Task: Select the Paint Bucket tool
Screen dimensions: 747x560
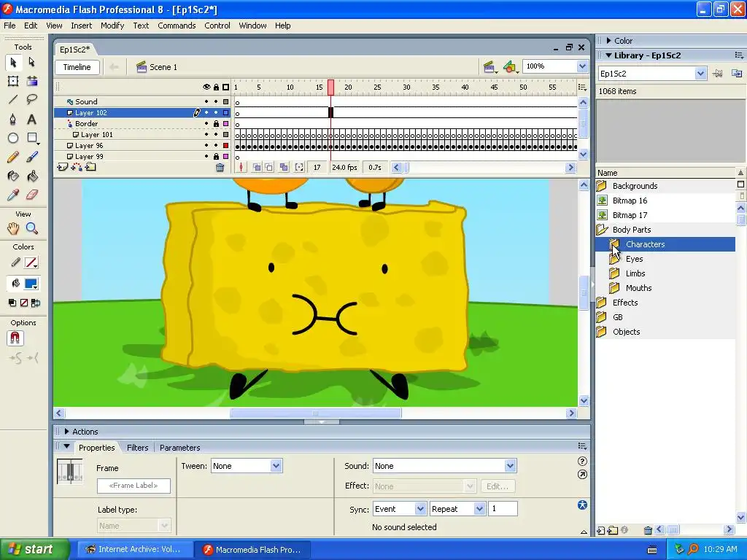Action: 32,176
